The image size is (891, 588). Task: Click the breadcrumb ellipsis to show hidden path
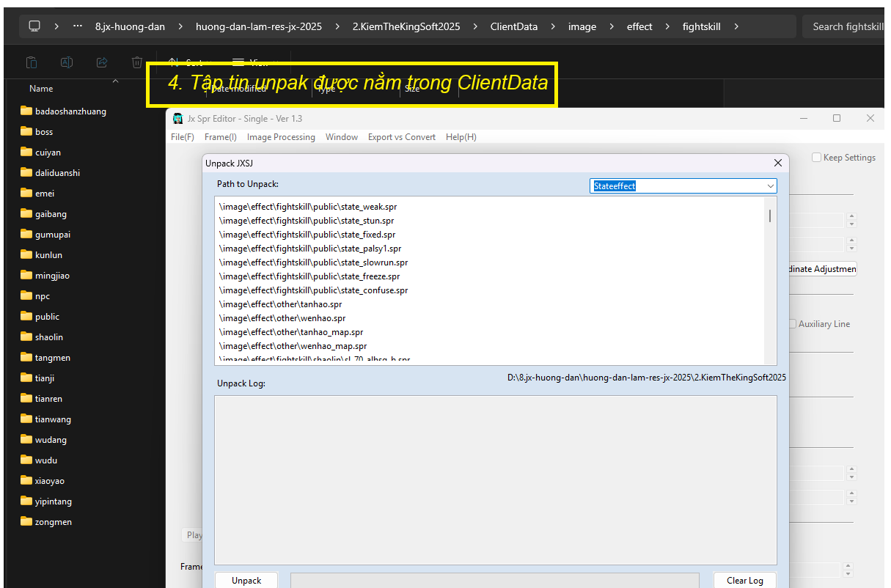coord(78,26)
